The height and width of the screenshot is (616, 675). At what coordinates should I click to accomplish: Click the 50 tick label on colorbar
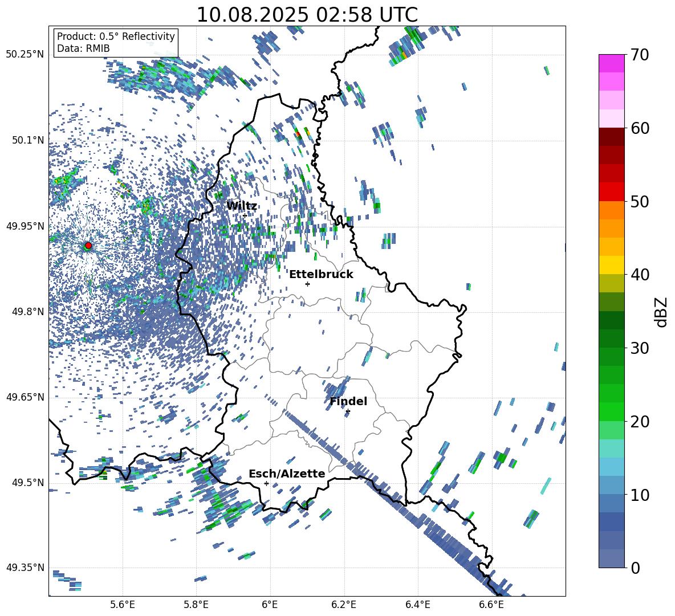pyautogui.click(x=640, y=201)
